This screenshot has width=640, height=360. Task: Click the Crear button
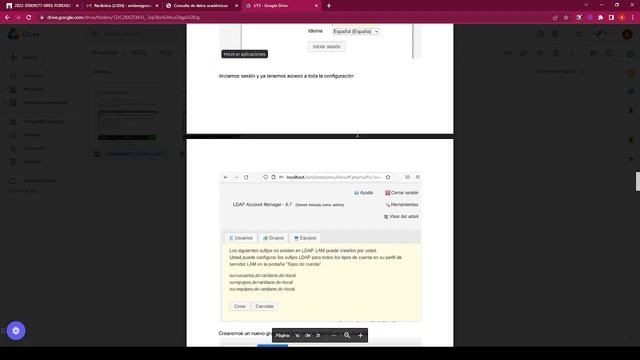240,306
